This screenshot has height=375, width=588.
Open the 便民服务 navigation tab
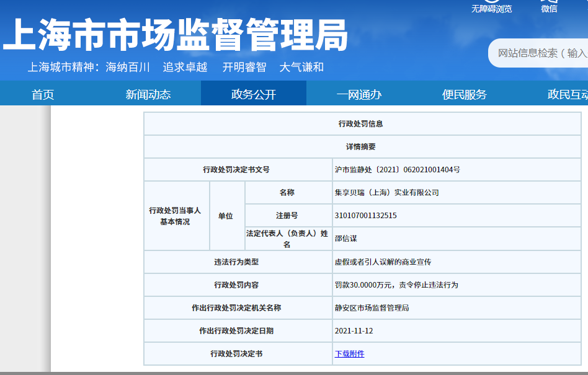(x=464, y=94)
